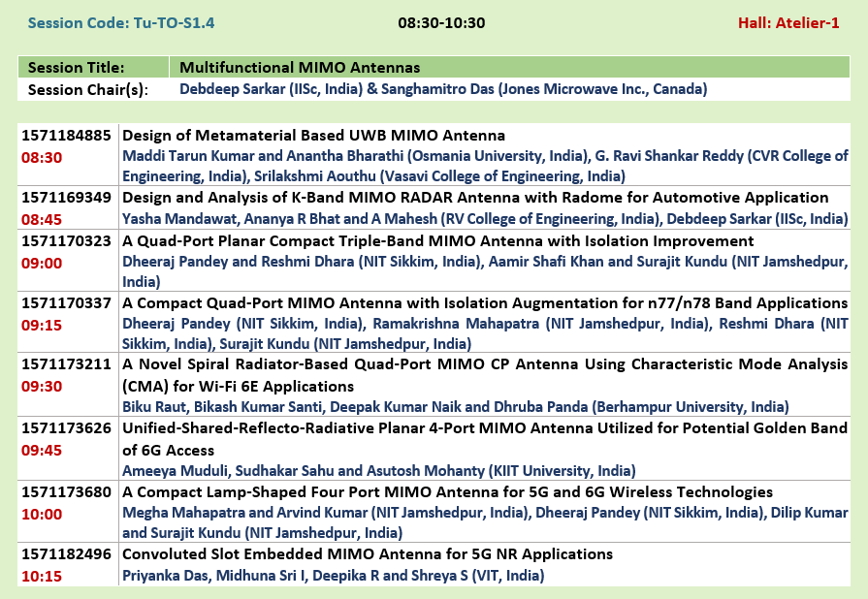The height and width of the screenshot is (599, 868).
Task: Click paper ID 1571170337
Action: (67, 303)
